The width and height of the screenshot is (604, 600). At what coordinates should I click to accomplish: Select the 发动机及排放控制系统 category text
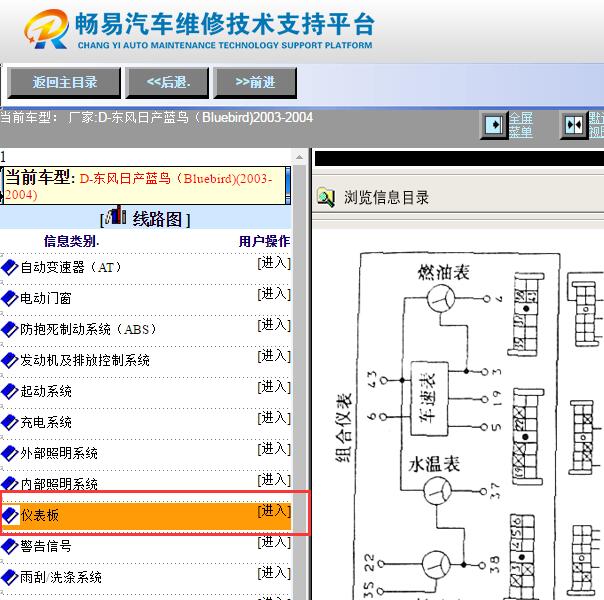(x=85, y=360)
